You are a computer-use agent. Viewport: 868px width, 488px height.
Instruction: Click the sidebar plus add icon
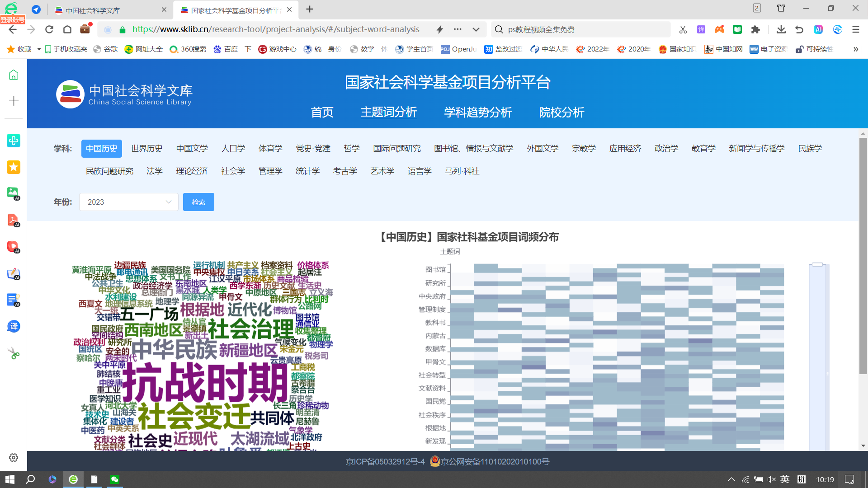(14, 101)
